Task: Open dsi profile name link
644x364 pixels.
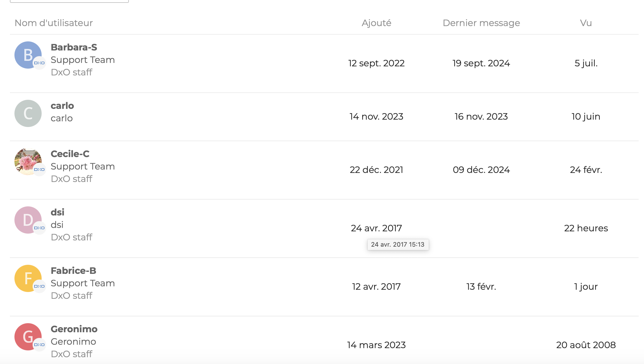Action: coord(57,212)
